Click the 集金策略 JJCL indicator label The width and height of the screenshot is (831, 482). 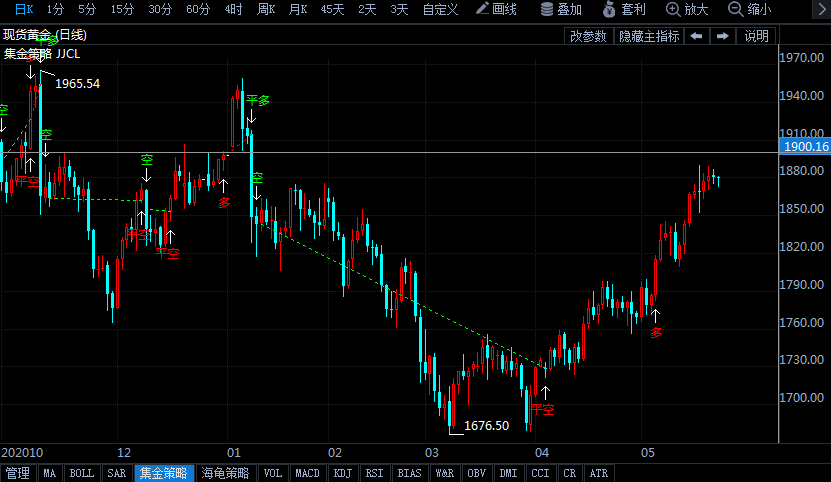click(42, 54)
